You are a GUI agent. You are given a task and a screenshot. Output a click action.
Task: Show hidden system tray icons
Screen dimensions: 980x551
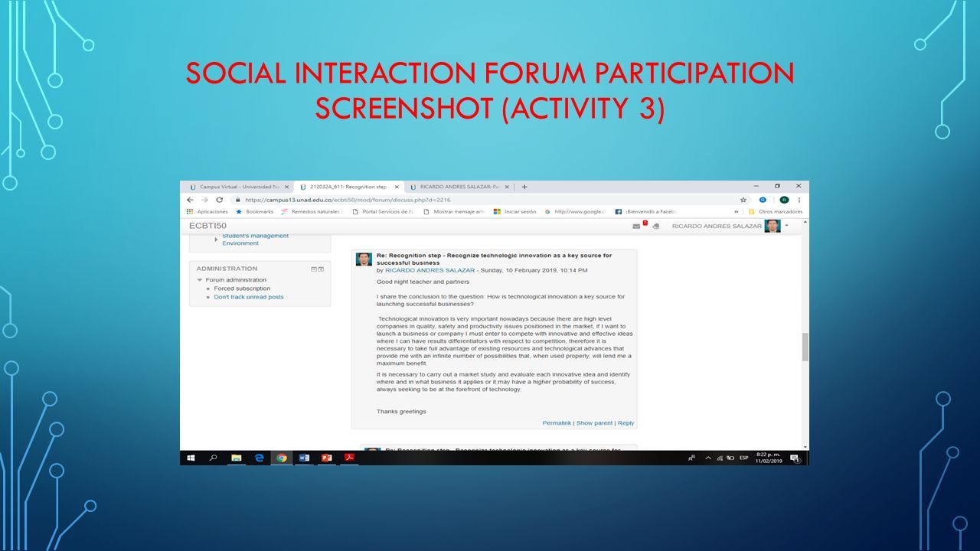point(708,458)
